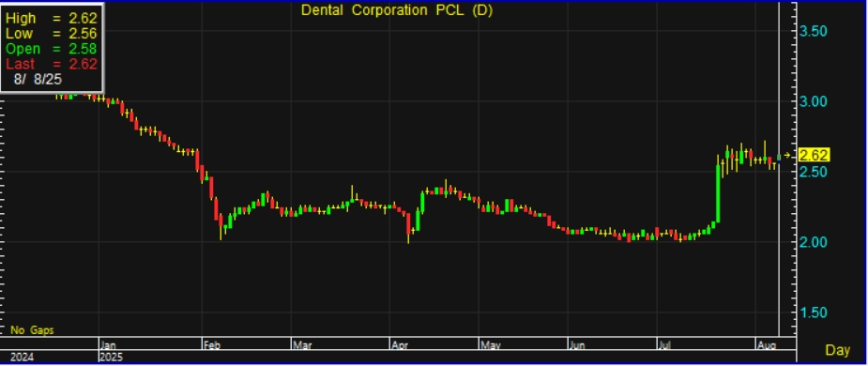Screen dimensions: 868x366
Task: Click the 2025 year label
Action: point(112,358)
